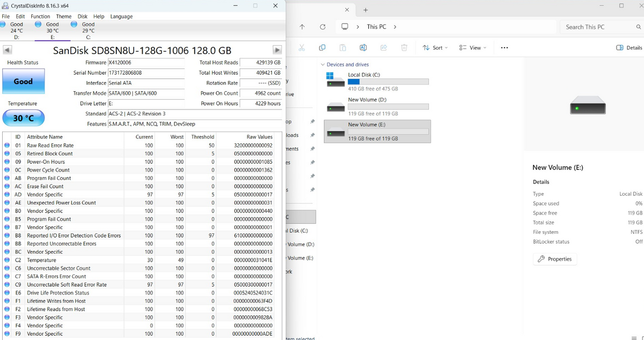644x340 pixels.
Task: Click the Local Disk (C:) usage bar
Action: pyautogui.click(x=388, y=82)
